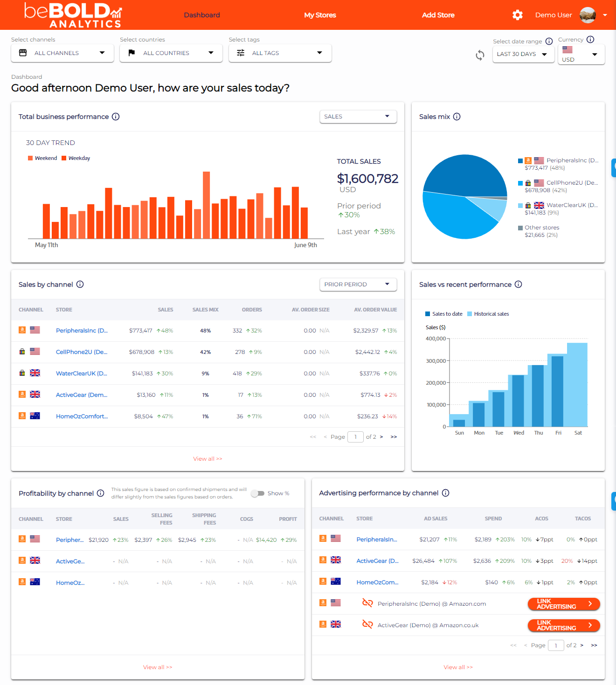Click info icon beside Profitability by channel

tap(100, 493)
